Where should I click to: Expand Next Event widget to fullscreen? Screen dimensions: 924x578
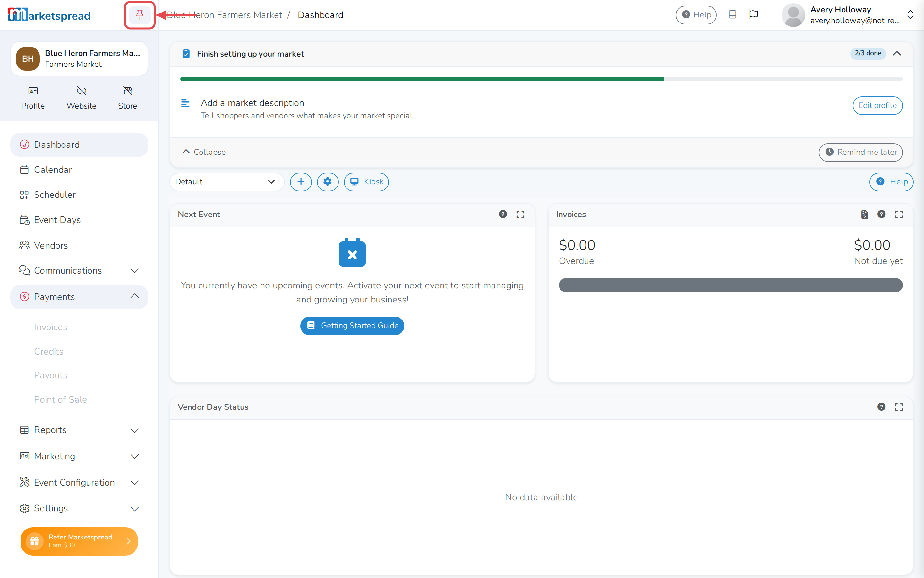520,215
